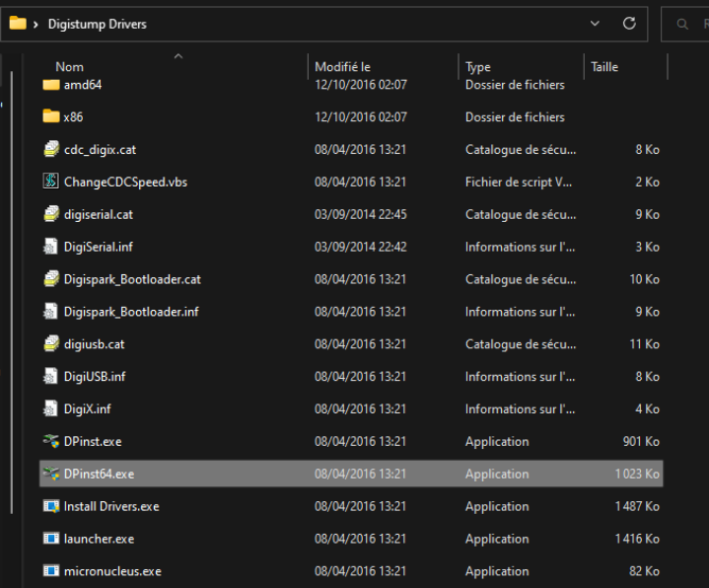
Task: Sort files by Type column header
Action: click(478, 67)
